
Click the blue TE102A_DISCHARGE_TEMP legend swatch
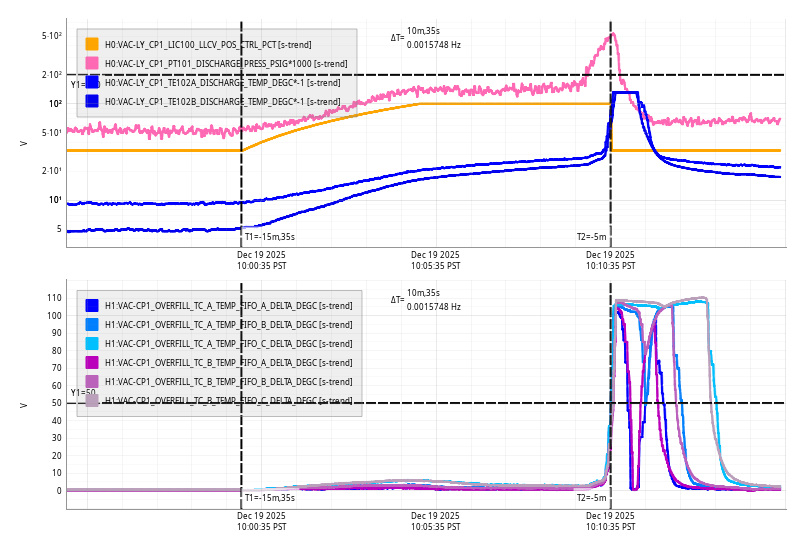point(92,82)
